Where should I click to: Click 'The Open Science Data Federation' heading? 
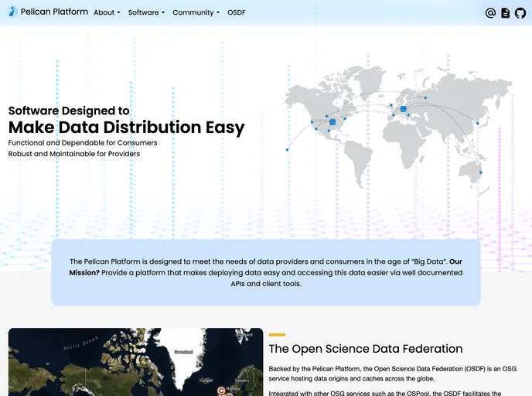click(x=366, y=349)
